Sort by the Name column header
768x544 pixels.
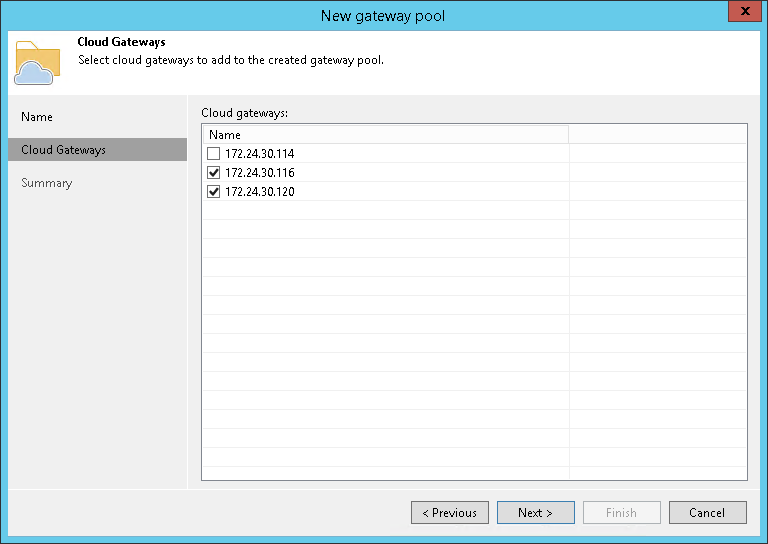[385, 135]
